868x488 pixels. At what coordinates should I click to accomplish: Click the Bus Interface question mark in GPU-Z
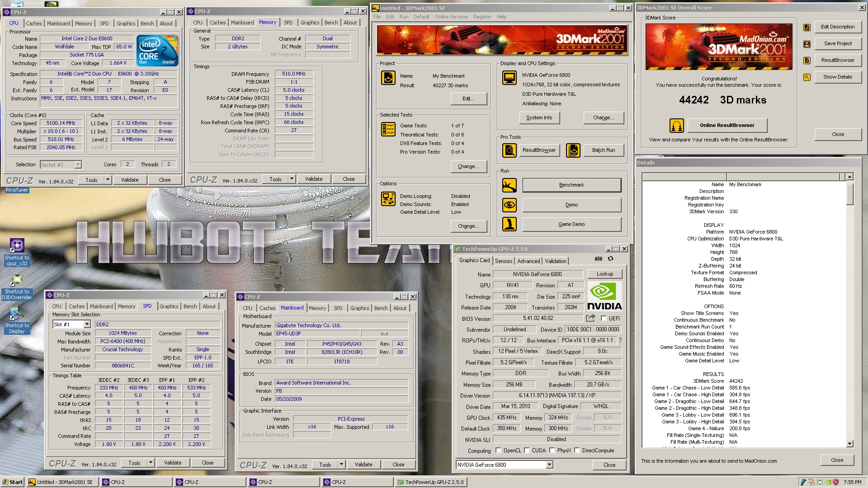coord(620,340)
